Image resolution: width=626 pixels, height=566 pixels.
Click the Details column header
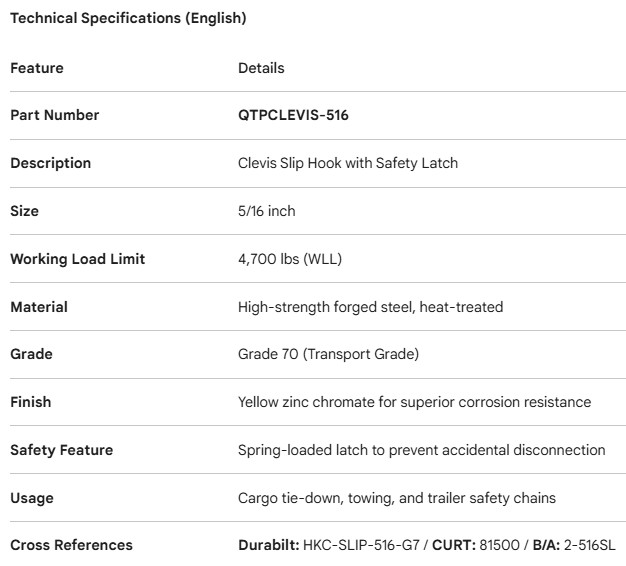pyautogui.click(x=261, y=68)
